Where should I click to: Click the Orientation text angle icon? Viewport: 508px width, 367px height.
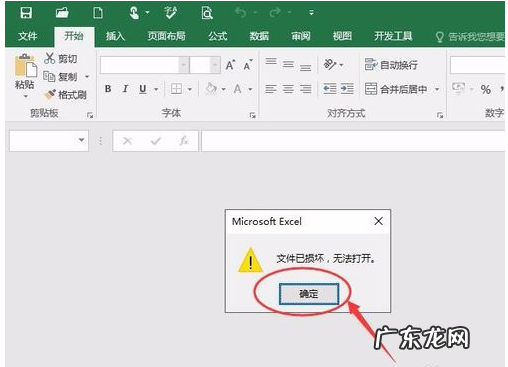click(330, 64)
